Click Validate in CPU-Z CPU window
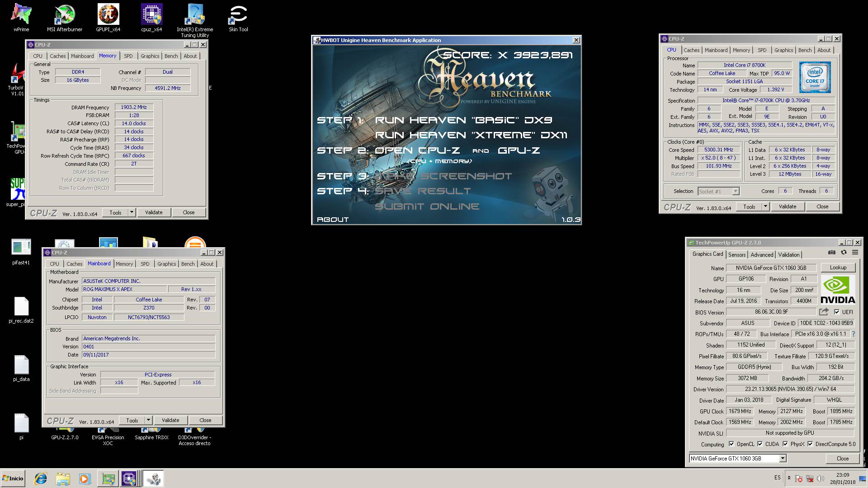Screen dimensions: 868x488 [788, 206]
